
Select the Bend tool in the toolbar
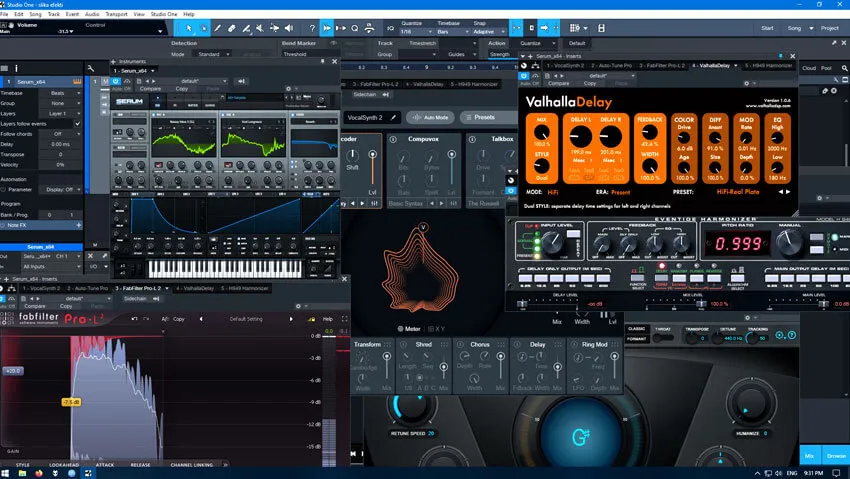coord(275,28)
